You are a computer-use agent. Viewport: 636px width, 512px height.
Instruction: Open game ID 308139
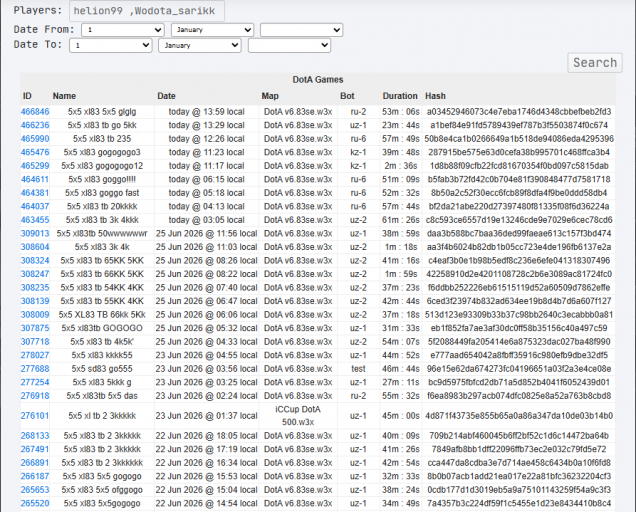coord(35,301)
